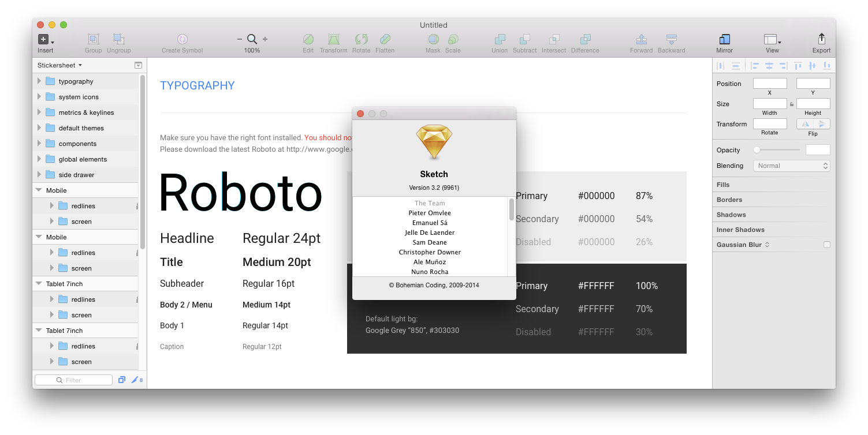Select the Rotate tool
Screen dimensions: 868x435
click(x=362, y=39)
